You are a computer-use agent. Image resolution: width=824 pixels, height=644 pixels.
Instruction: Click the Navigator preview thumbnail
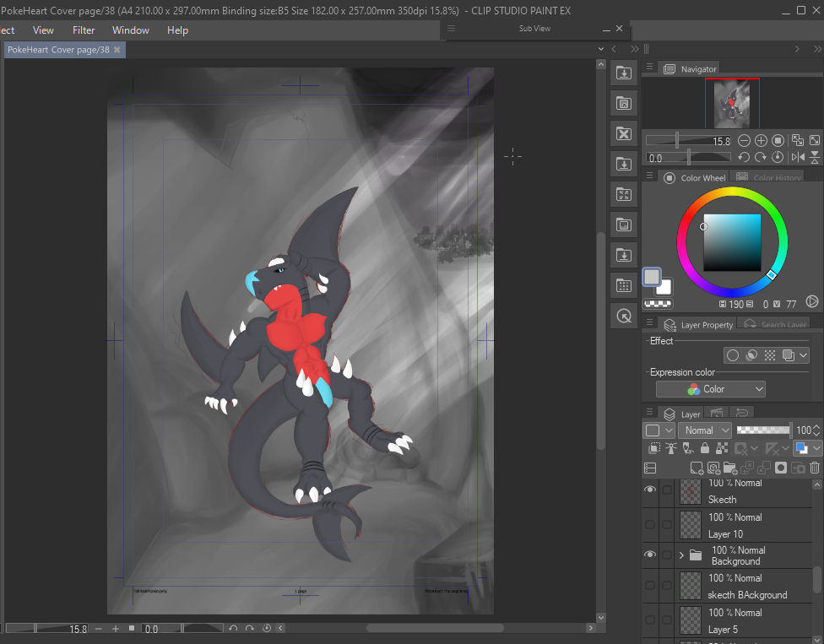(732, 100)
